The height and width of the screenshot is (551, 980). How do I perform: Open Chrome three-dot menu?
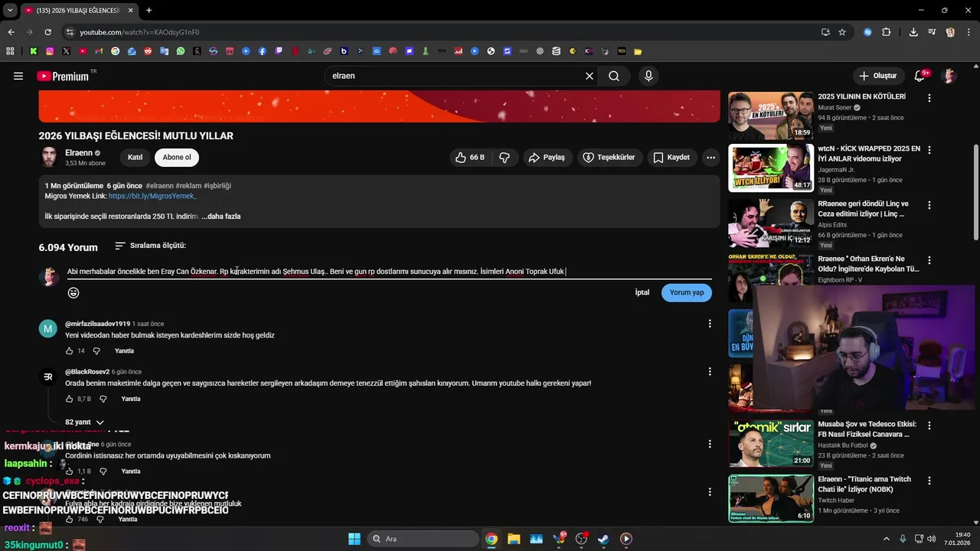tap(969, 32)
